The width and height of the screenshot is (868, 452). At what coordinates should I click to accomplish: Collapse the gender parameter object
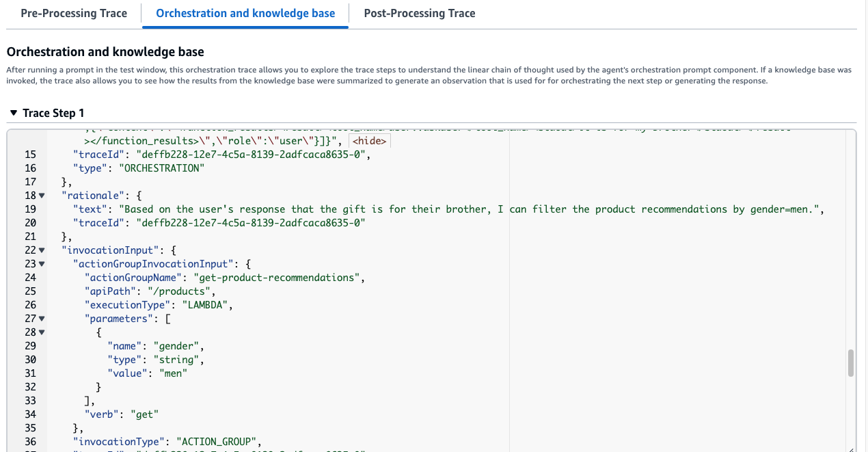42,332
